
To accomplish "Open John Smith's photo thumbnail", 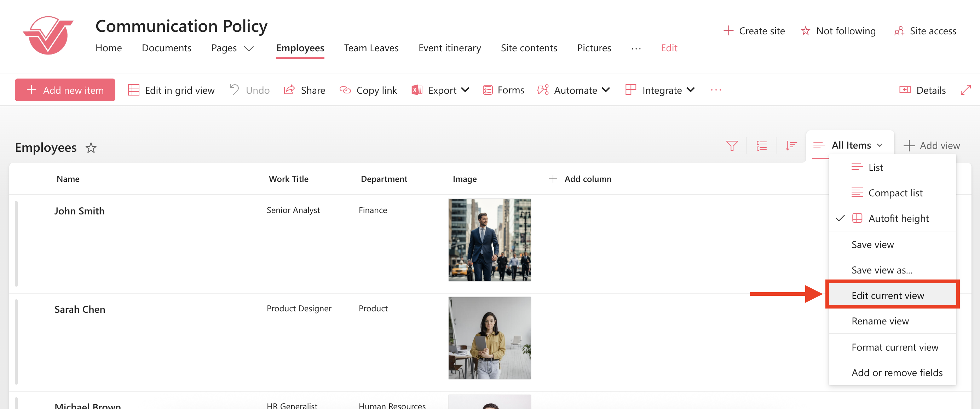I will pyautogui.click(x=489, y=240).
